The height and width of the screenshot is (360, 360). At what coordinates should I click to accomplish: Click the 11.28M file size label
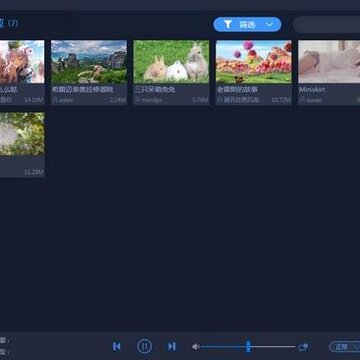coord(34,172)
